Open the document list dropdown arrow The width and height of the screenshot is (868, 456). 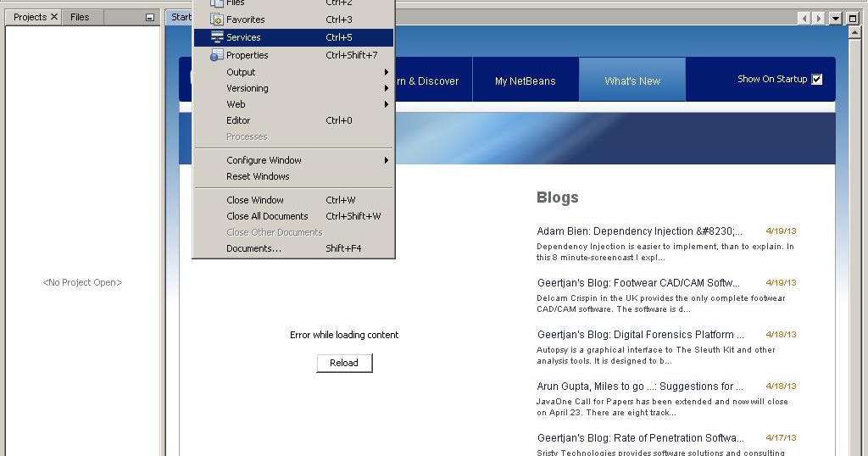click(x=835, y=19)
